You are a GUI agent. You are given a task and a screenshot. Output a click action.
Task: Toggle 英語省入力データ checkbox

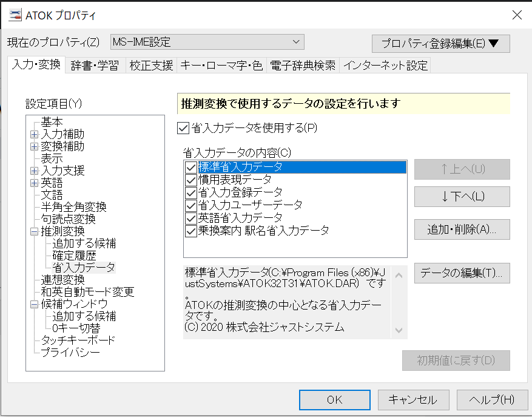pyautogui.click(x=191, y=219)
